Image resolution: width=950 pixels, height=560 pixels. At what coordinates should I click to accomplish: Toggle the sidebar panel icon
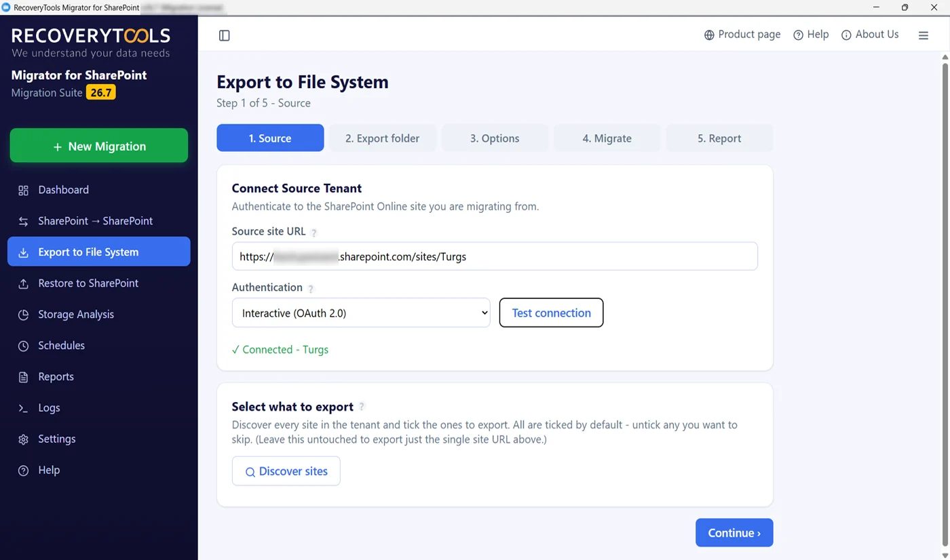point(225,35)
